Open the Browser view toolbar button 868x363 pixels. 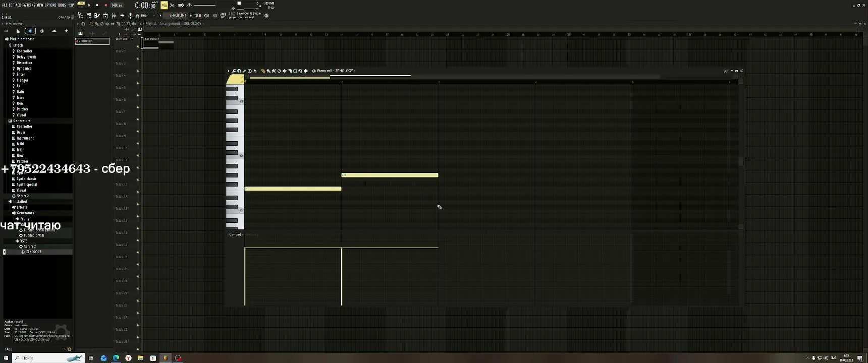tap(81, 16)
